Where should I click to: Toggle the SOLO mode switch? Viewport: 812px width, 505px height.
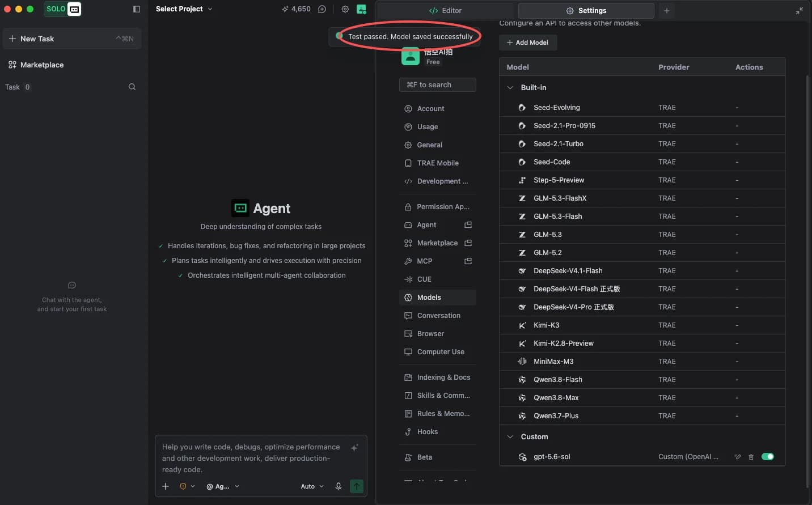tap(62, 9)
